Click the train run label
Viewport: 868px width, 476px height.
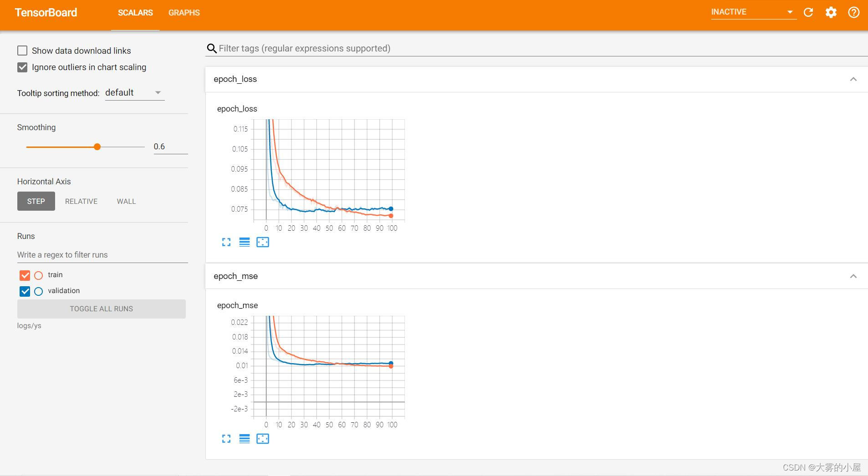[55, 275]
